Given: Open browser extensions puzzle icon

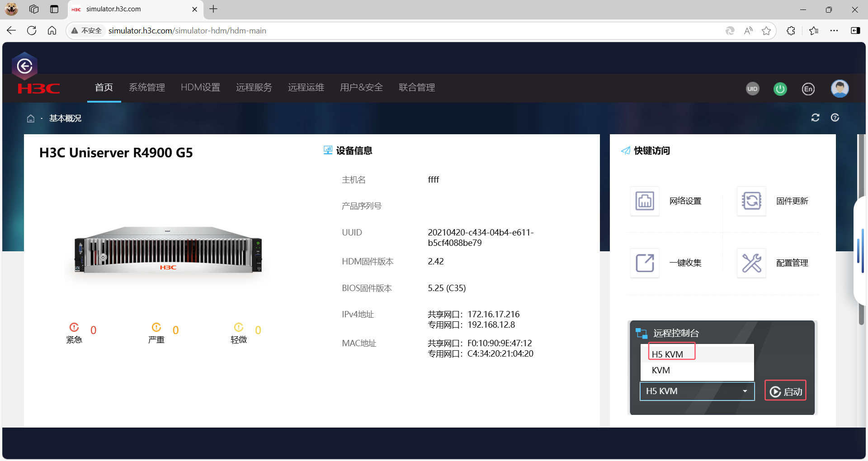Looking at the screenshot, I should 791,31.
